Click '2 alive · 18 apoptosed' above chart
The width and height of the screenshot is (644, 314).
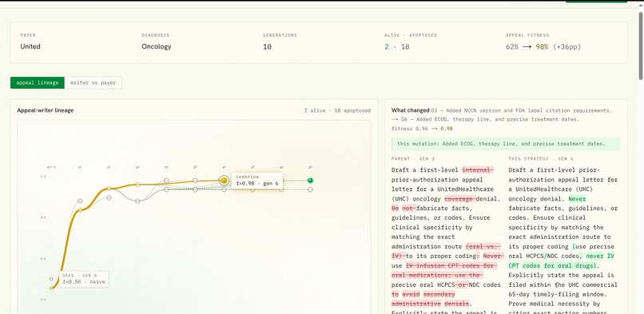click(x=337, y=110)
